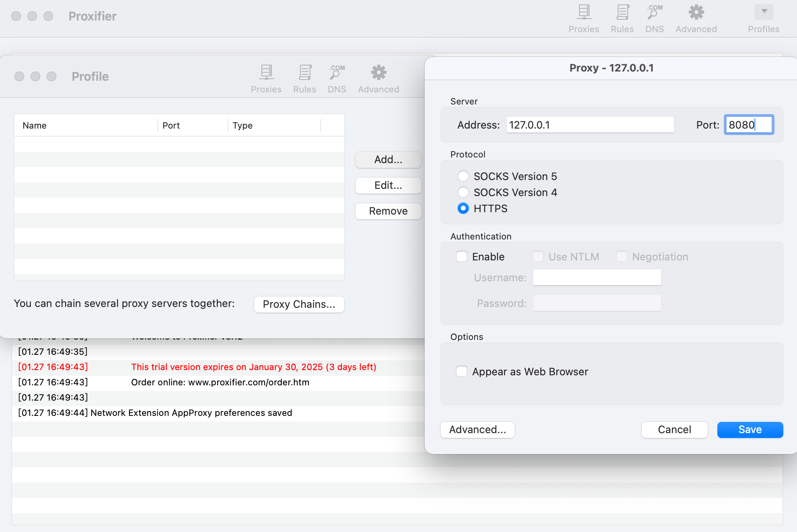This screenshot has height=532, width=797.
Task: Enable authentication checkbox
Action: tap(462, 256)
